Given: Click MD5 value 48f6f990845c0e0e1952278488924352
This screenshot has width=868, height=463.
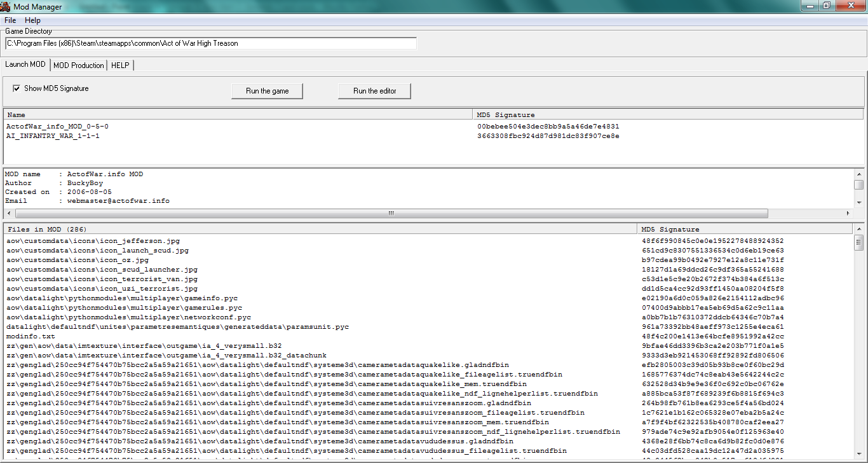Looking at the screenshot, I should pos(713,241).
